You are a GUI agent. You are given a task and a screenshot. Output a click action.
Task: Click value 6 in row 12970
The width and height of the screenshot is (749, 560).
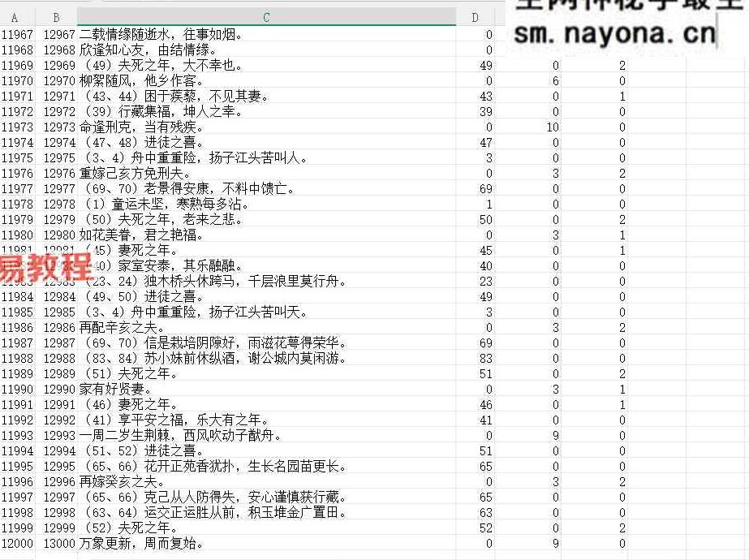(x=556, y=80)
